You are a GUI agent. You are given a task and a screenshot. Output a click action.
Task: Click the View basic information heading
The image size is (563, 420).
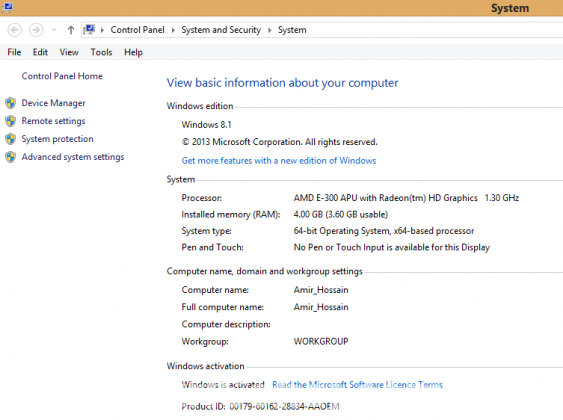(282, 83)
